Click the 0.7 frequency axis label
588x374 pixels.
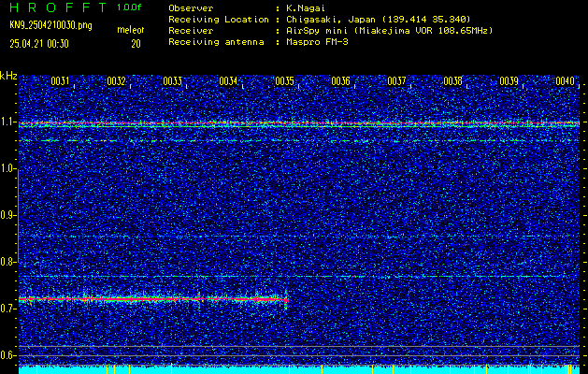(x=7, y=309)
